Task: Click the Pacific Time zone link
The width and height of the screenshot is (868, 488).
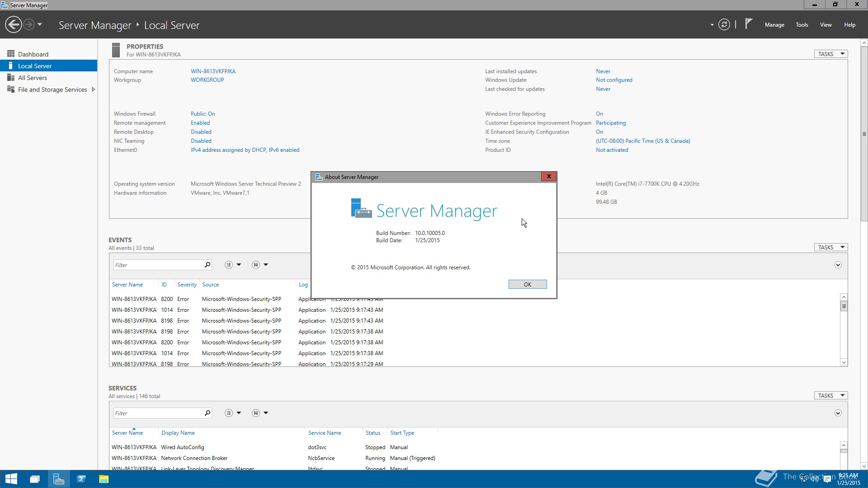Action: click(642, 141)
